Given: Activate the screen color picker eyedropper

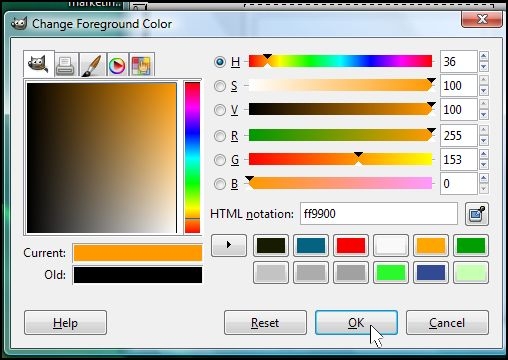Looking at the screenshot, I should pos(477,214).
